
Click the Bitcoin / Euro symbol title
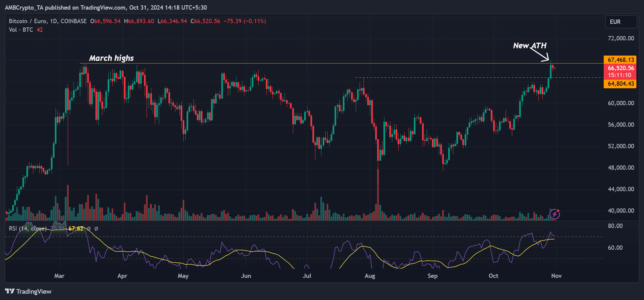(48, 21)
